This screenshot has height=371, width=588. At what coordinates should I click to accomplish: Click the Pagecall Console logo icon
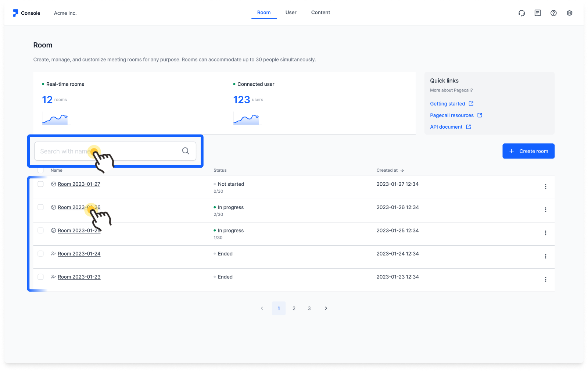pyautogui.click(x=15, y=13)
